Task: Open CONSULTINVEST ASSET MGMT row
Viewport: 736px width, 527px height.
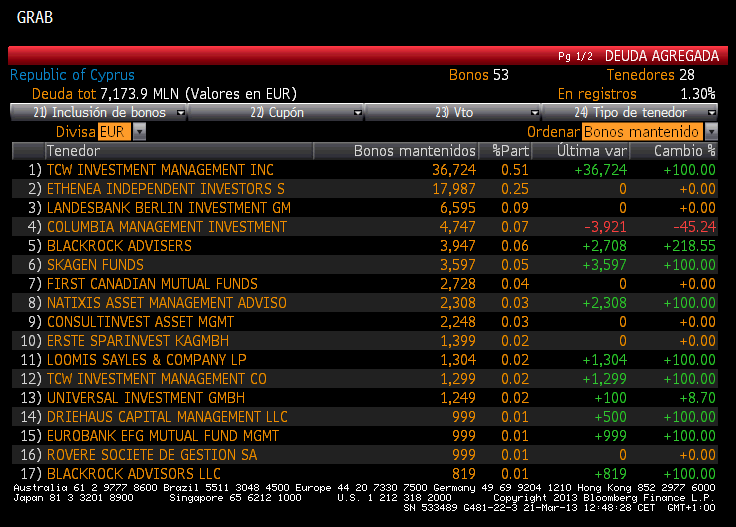Action: click(364, 322)
